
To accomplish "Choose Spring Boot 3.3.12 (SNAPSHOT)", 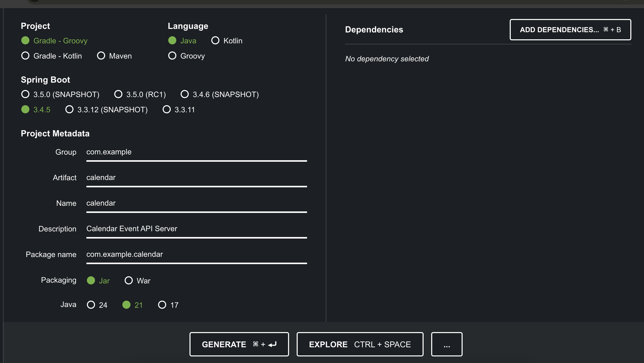I will [69, 109].
